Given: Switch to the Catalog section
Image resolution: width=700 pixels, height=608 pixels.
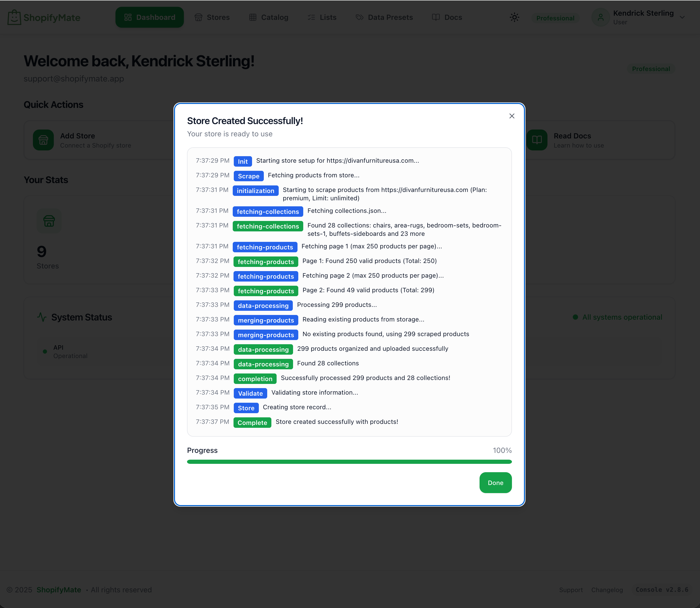Looking at the screenshot, I should [x=269, y=17].
